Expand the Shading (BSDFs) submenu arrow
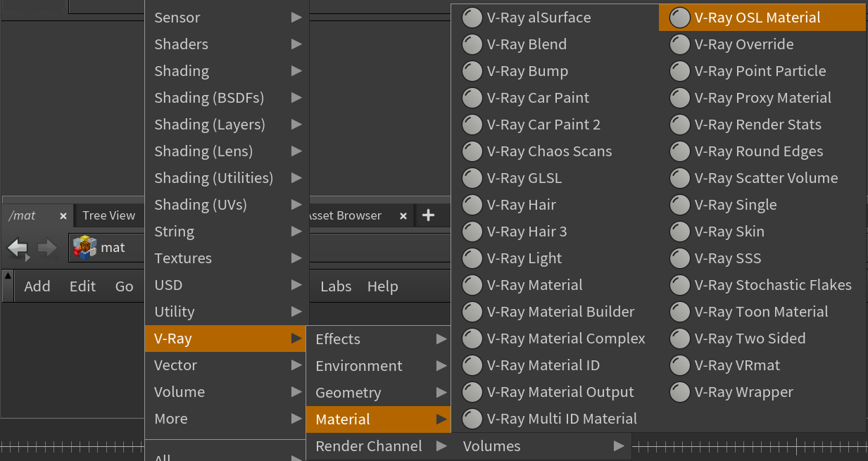 (x=296, y=98)
